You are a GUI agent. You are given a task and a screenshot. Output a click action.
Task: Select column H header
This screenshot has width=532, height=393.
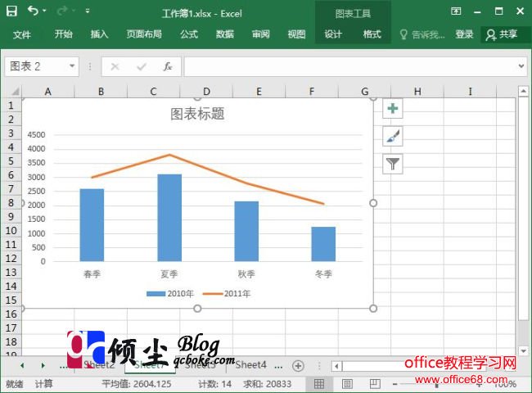point(417,92)
